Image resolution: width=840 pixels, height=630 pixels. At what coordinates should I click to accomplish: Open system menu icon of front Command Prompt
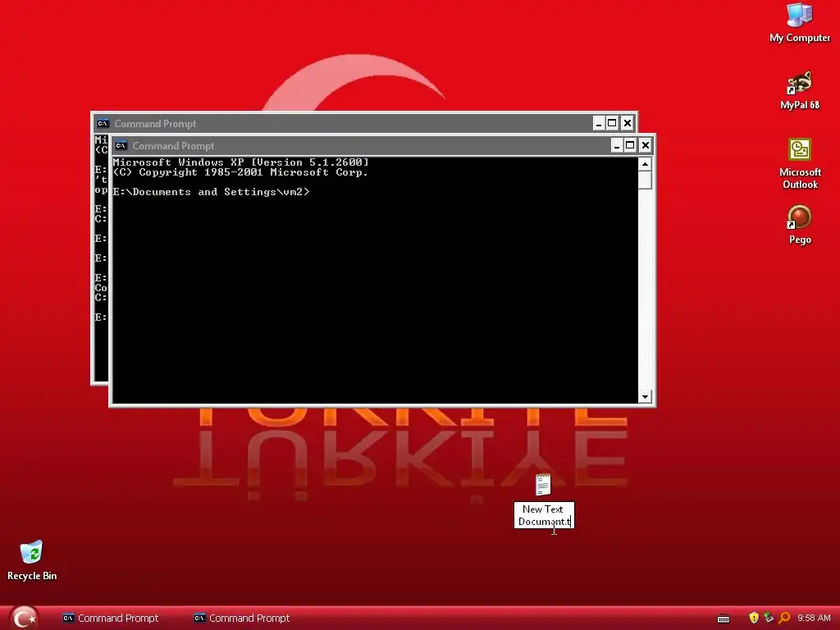pos(121,145)
